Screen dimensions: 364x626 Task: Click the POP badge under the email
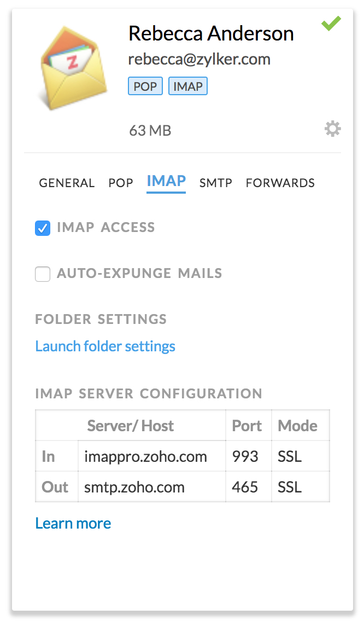[145, 86]
